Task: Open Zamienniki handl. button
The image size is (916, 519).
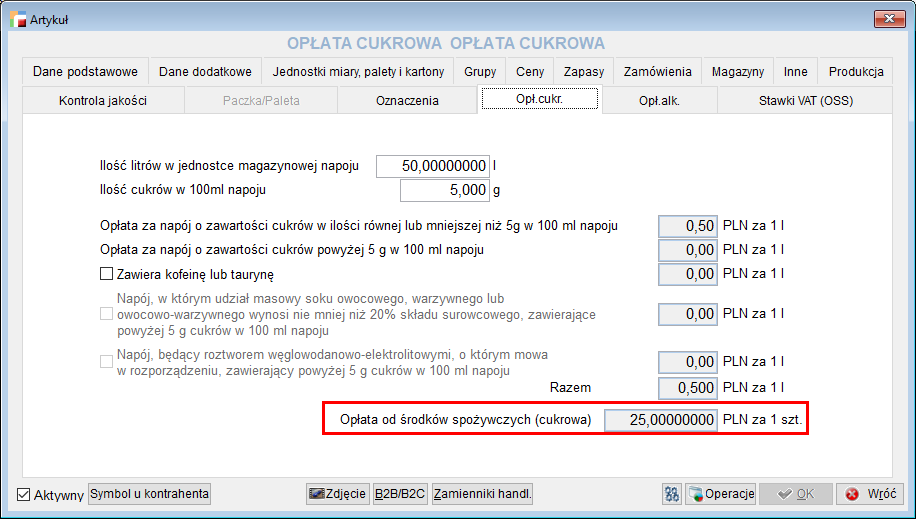Action: tap(483, 494)
